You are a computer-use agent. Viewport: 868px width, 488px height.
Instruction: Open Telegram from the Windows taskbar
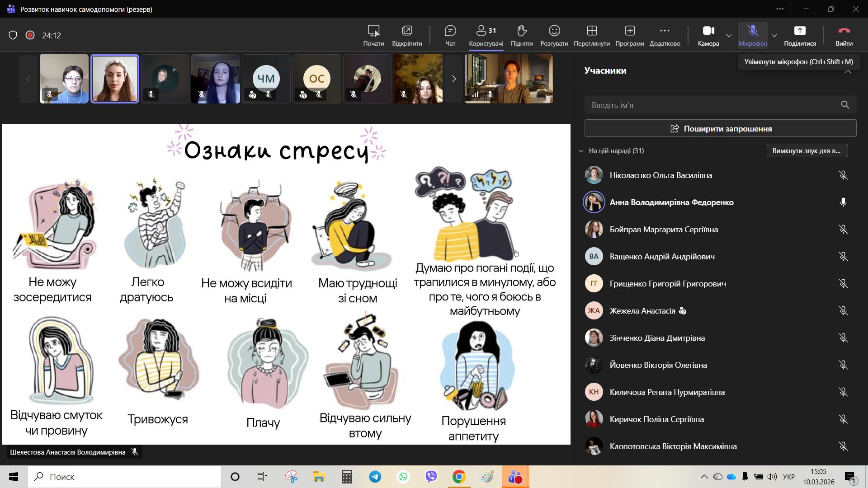[x=375, y=477]
